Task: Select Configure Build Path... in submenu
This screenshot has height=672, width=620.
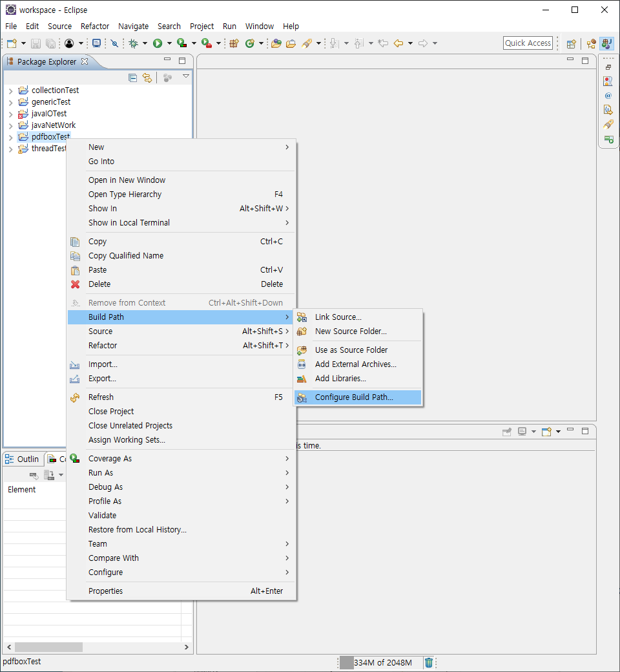Action: [358, 397]
